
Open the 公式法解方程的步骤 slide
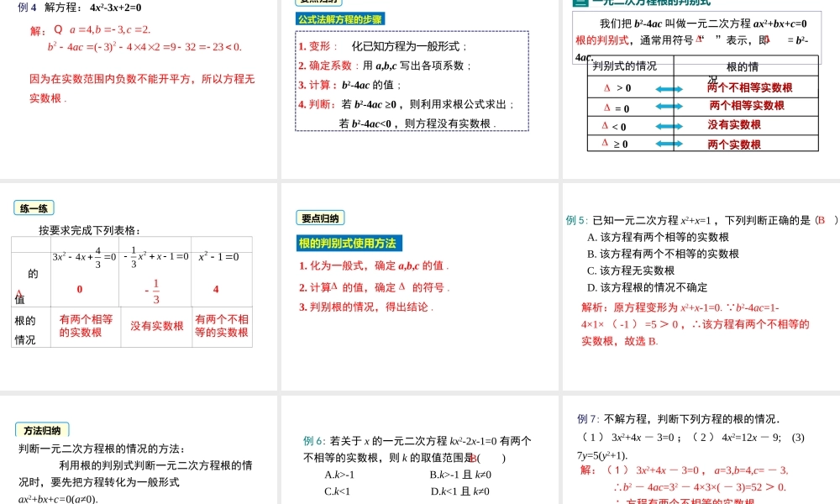pos(419,89)
